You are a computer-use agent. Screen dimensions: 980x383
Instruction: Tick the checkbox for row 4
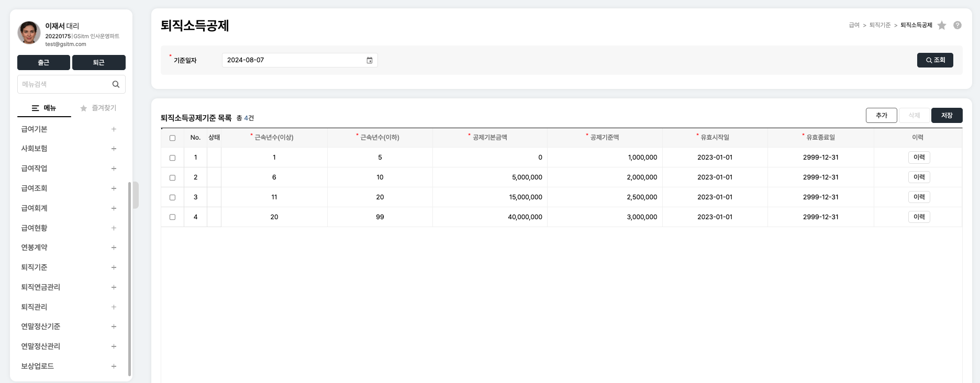coord(172,217)
